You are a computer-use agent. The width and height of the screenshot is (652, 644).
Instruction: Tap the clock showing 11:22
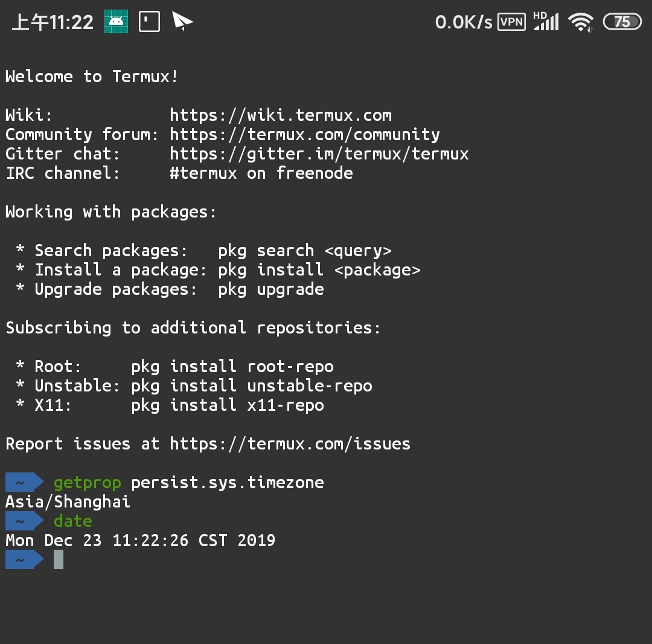click(53, 22)
